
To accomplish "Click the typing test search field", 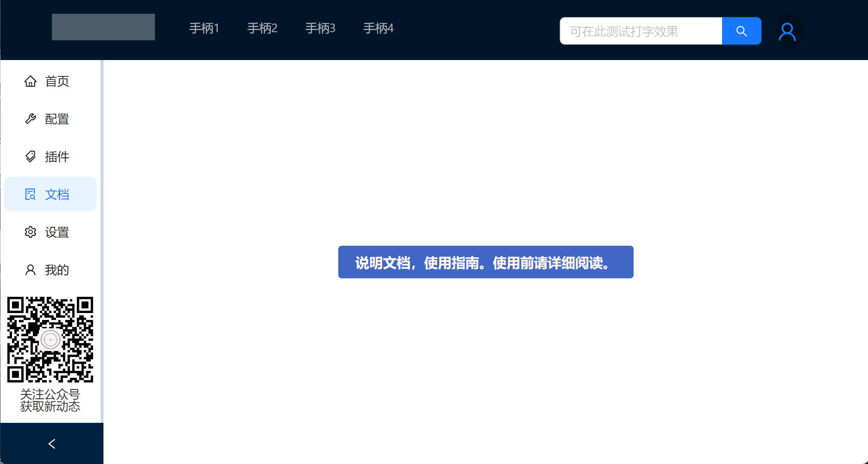I will [640, 31].
